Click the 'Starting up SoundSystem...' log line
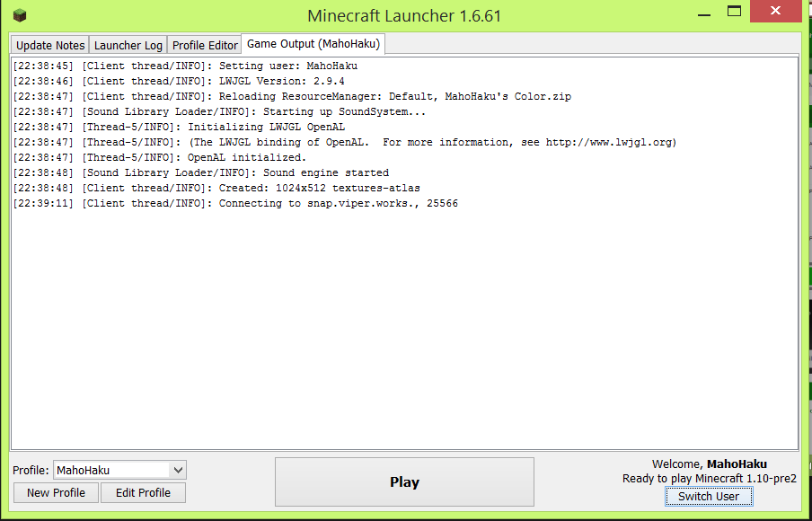The width and height of the screenshot is (812, 521). click(219, 112)
